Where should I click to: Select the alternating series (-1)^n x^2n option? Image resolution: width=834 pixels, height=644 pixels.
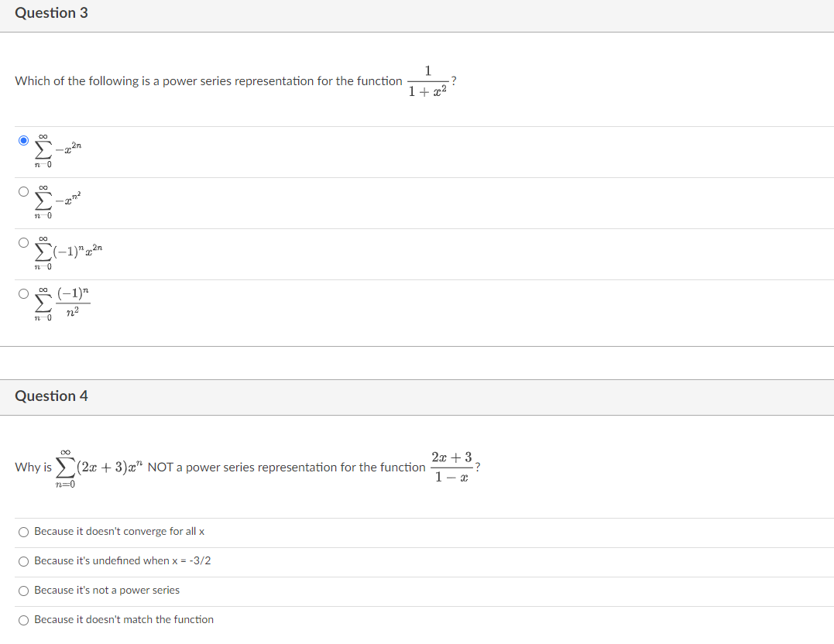pyautogui.click(x=23, y=241)
